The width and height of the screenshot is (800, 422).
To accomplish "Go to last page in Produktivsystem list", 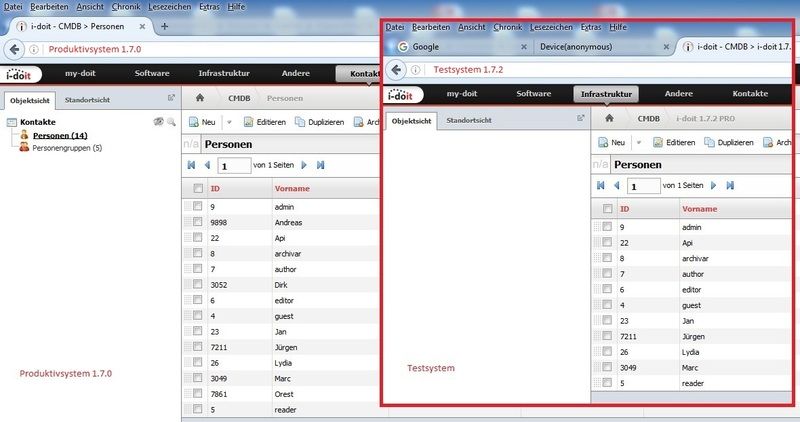I will tap(320, 165).
